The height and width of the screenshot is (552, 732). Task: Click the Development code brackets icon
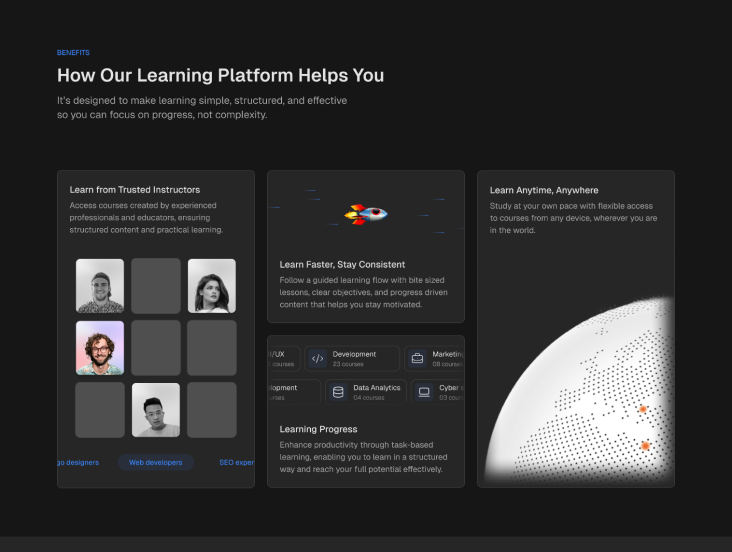317,358
